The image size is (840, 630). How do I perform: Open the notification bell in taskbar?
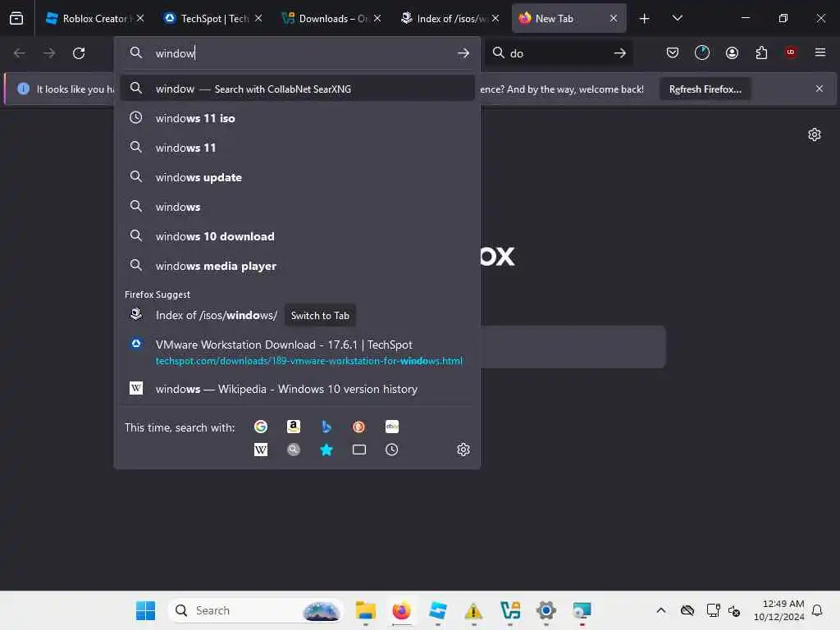(x=817, y=610)
